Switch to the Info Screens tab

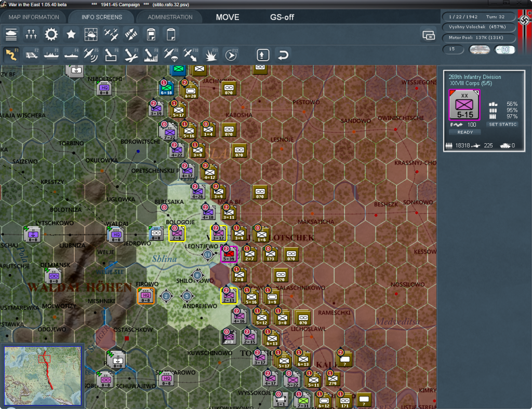tap(101, 17)
